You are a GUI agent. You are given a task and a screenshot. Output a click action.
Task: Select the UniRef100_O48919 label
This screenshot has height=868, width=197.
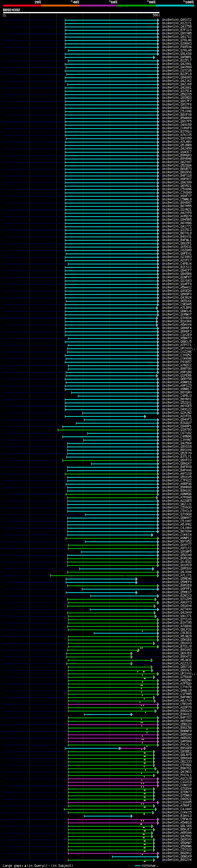point(176,108)
